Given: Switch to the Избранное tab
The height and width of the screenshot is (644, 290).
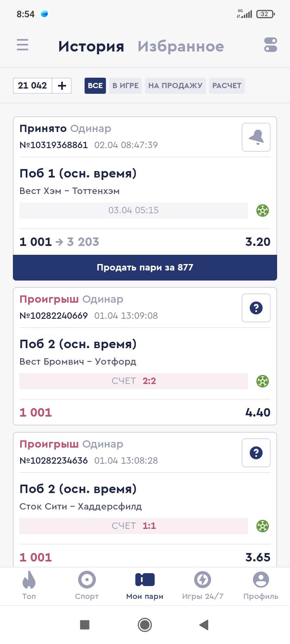Looking at the screenshot, I should [181, 46].
